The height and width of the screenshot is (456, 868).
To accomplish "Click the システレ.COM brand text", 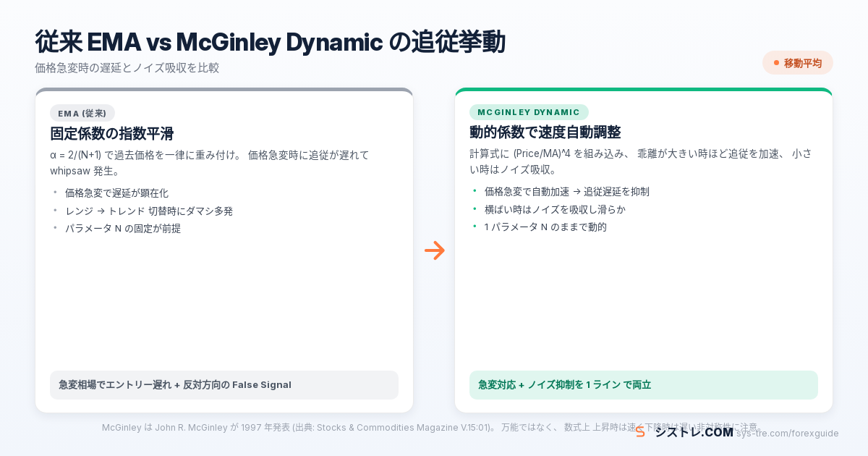I will click(x=694, y=432).
